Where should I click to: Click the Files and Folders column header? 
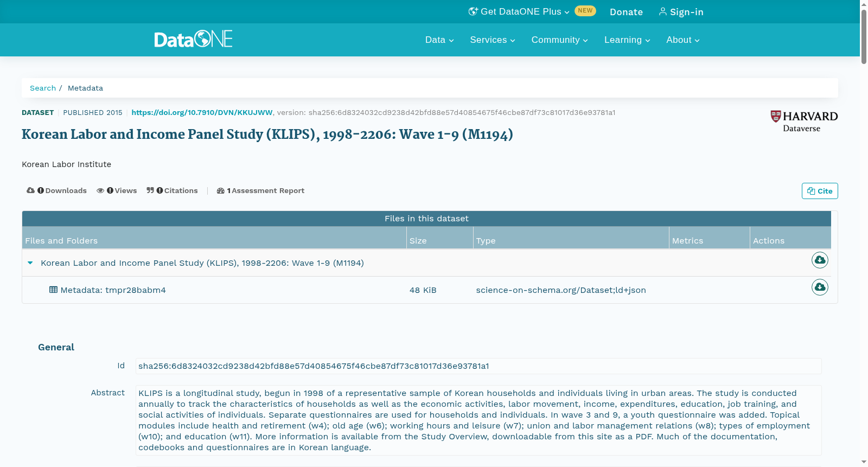[x=214, y=238]
